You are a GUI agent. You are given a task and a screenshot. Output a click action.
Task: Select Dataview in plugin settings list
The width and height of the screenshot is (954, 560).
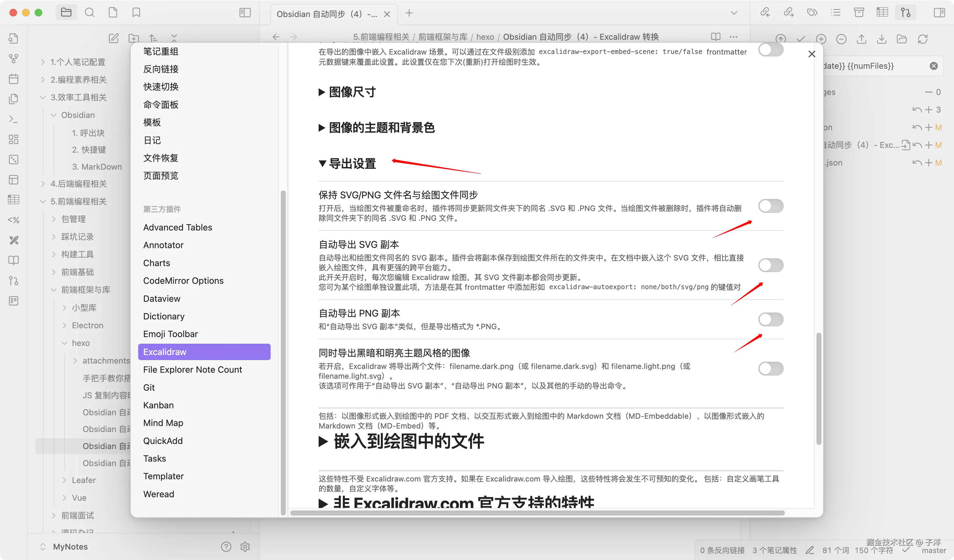tap(162, 299)
